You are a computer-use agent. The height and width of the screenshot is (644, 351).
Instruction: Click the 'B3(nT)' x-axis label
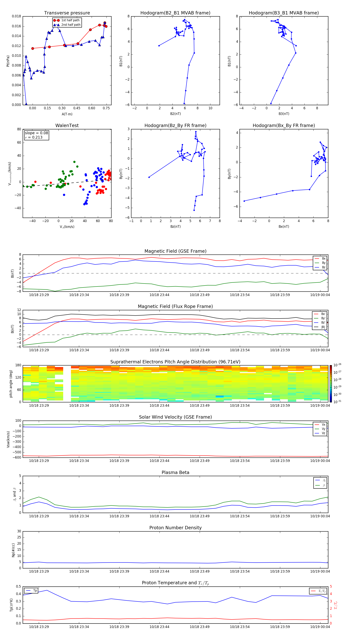tap(284, 114)
